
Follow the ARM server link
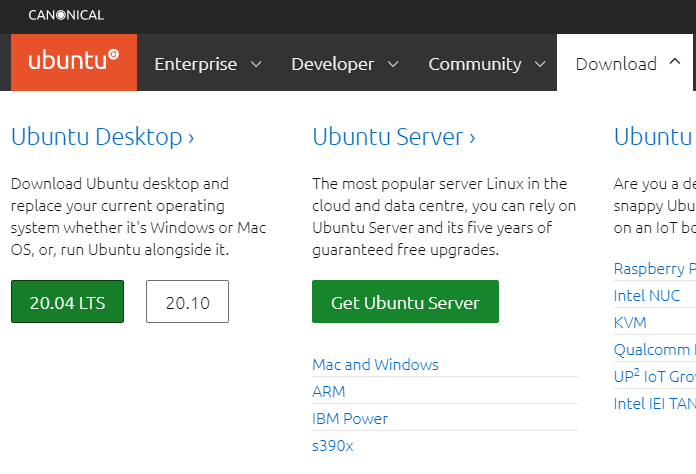pos(328,392)
